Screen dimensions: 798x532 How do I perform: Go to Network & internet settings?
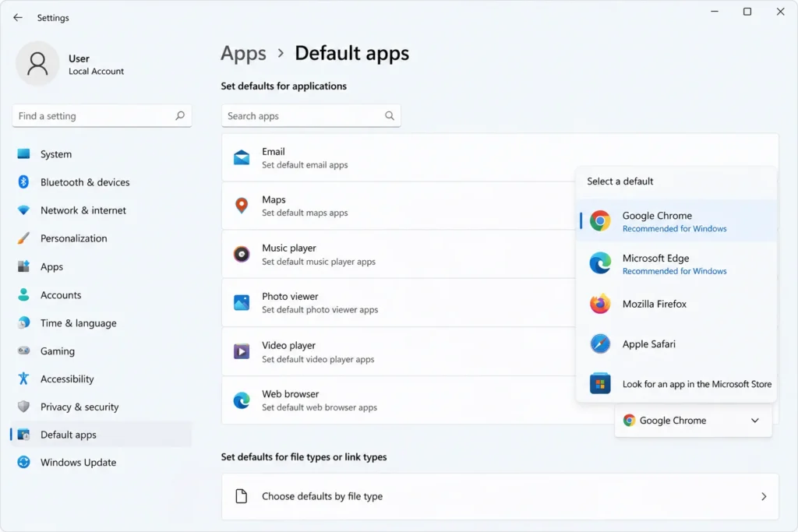[101, 210]
